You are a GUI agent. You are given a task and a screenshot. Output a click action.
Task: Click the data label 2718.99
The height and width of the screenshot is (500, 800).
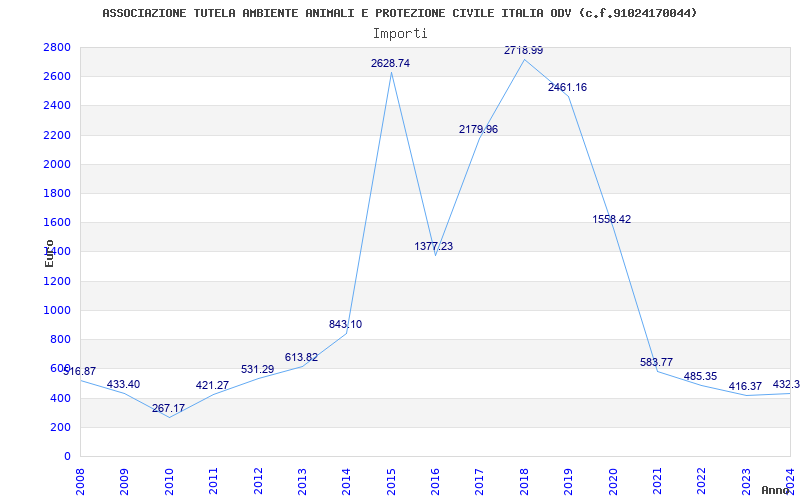coord(523,50)
